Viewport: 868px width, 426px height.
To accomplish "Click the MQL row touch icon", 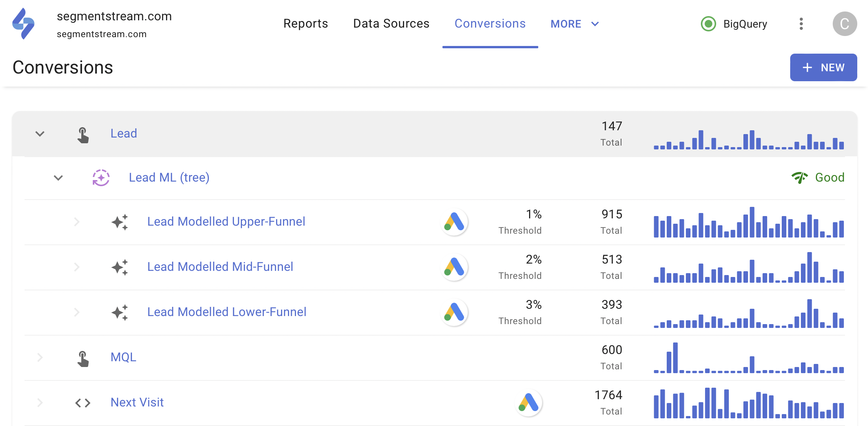I will tap(83, 359).
